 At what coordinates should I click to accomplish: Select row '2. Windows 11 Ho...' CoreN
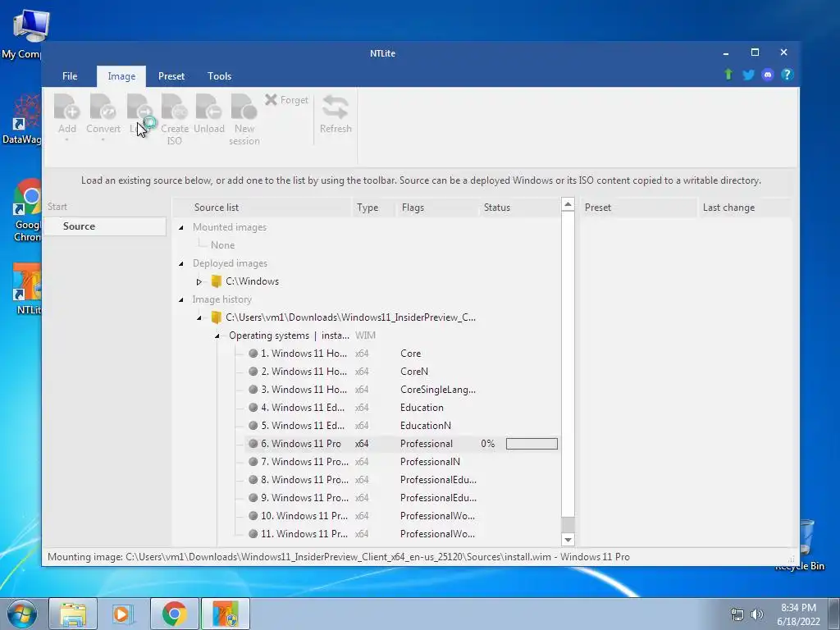tap(402, 372)
